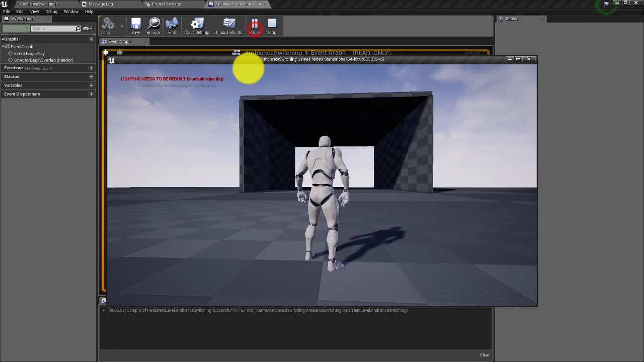
Task: Open the View menu
Action: 34,12
